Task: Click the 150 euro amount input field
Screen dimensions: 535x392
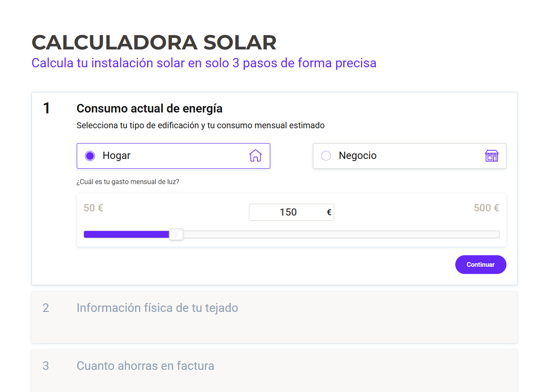Action: click(x=291, y=212)
